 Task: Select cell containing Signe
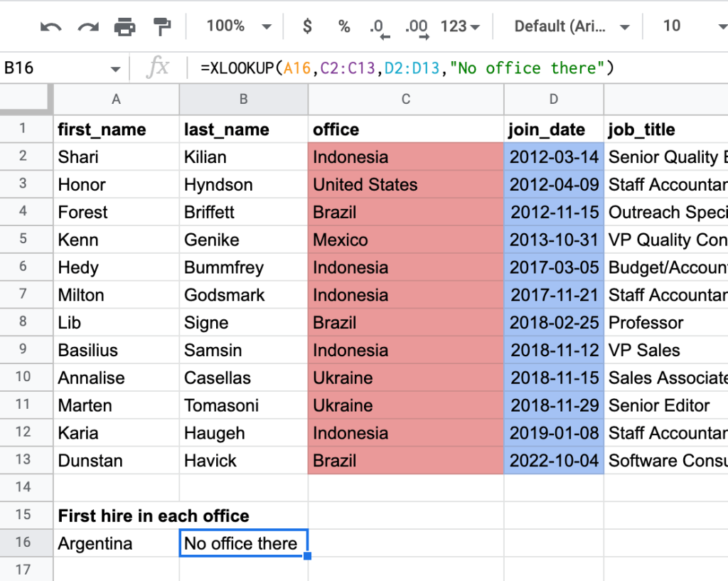pos(243,323)
